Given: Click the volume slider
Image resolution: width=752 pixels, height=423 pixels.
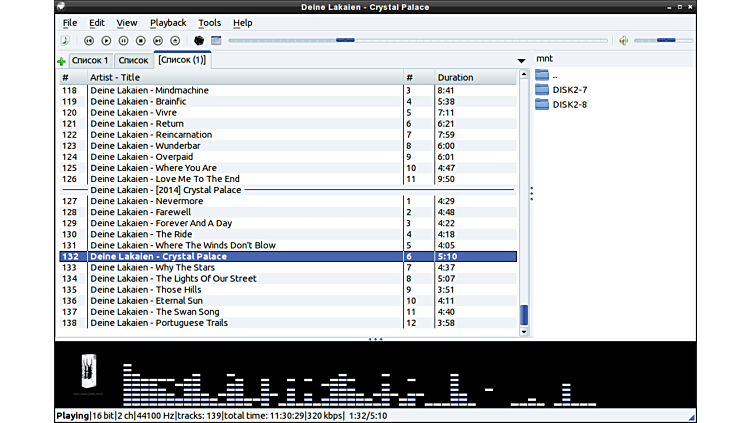Looking at the screenshot, I should pos(662,41).
